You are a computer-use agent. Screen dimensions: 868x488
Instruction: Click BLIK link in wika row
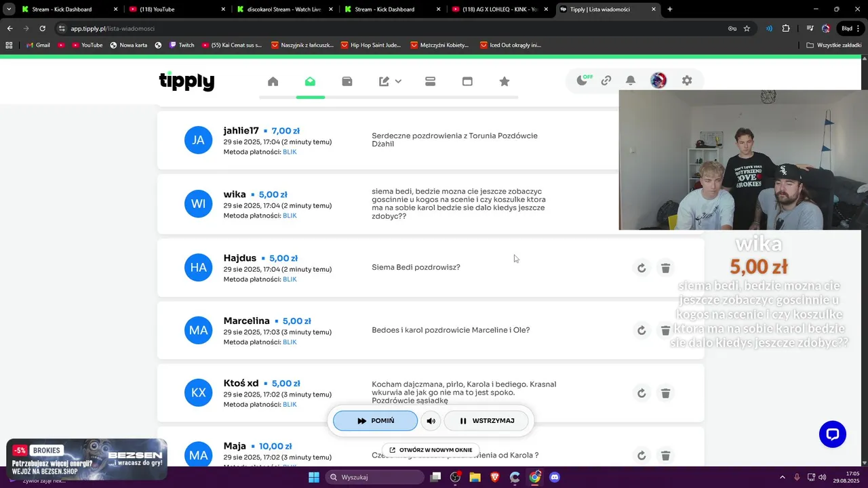tap(290, 216)
